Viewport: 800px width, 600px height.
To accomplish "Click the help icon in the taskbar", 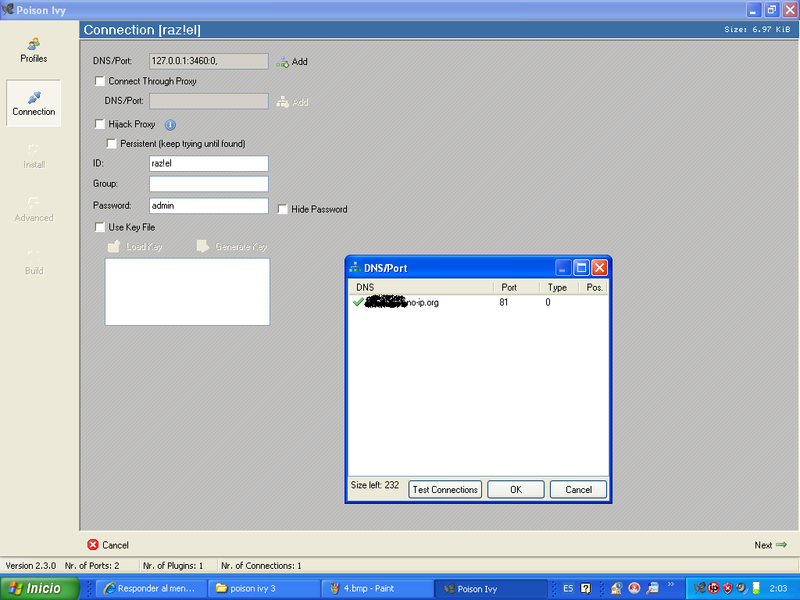I will tap(586, 588).
